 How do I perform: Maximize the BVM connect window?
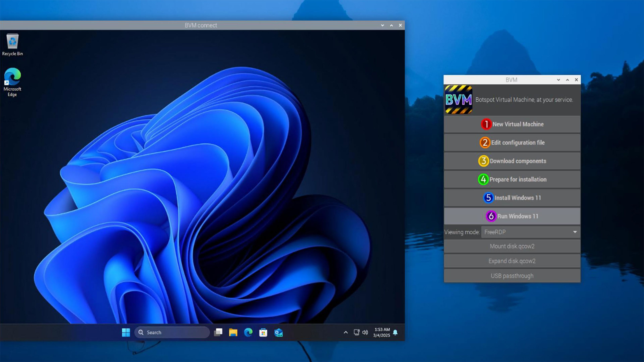click(x=391, y=25)
